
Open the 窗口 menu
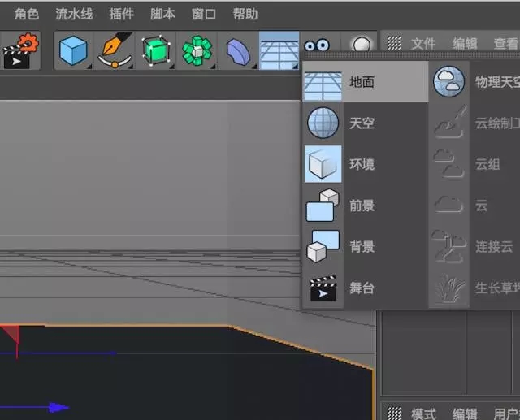point(204,15)
